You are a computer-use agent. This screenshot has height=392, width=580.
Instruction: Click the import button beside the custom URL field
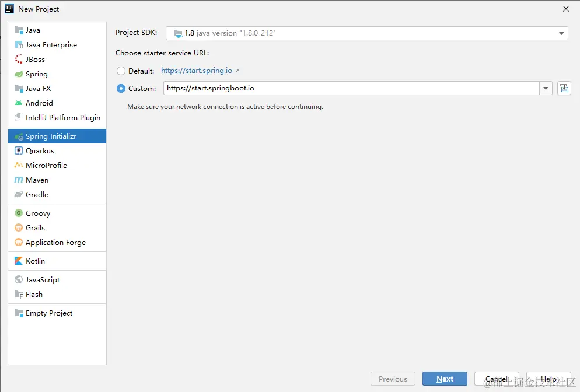click(x=564, y=88)
